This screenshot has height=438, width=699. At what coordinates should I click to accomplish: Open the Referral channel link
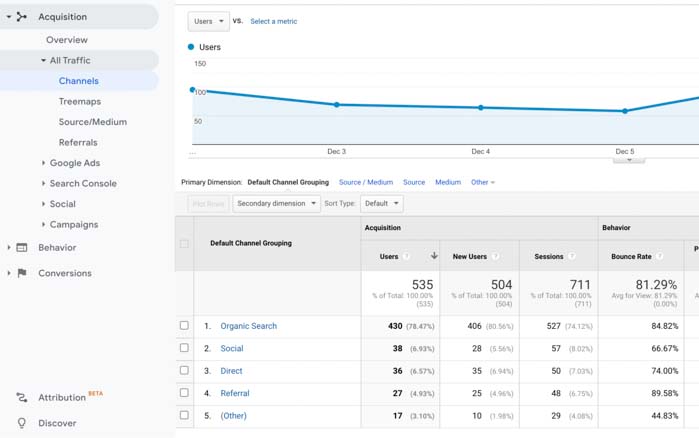235,393
